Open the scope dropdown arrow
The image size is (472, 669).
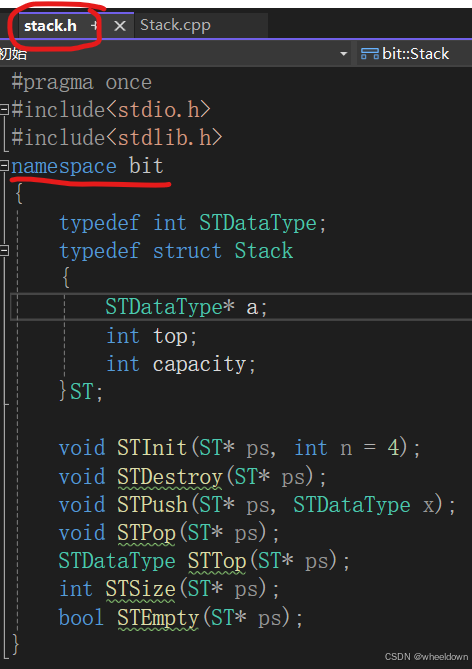[343, 54]
